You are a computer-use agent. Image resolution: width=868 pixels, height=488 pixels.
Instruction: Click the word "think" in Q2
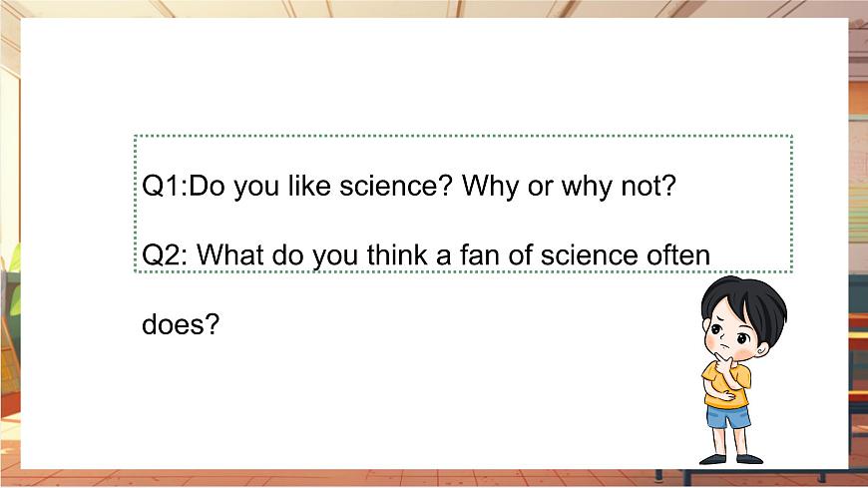397,255
